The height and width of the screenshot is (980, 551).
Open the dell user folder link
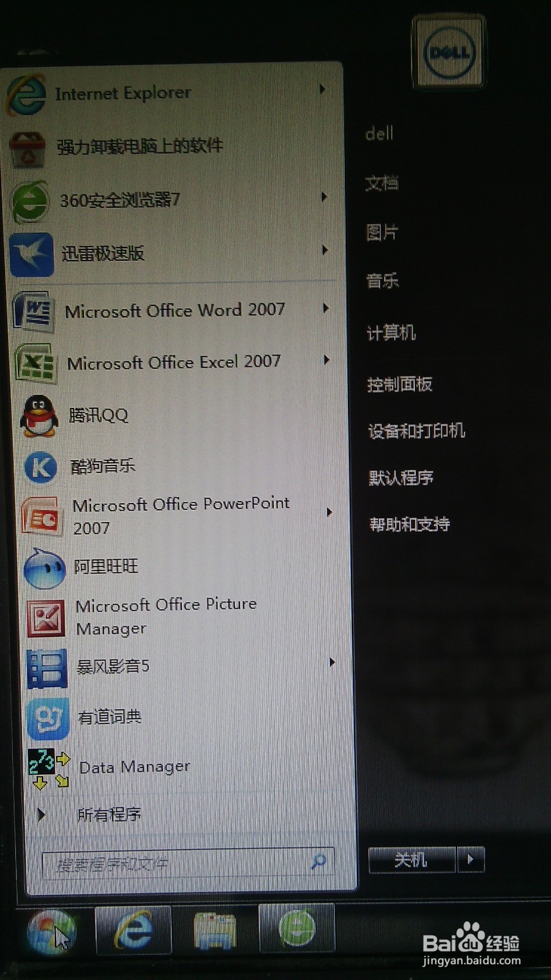tap(380, 134)
